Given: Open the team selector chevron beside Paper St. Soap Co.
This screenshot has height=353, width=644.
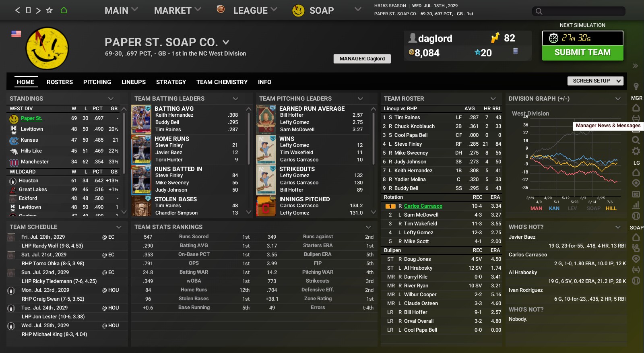Looking at the screenshot, I should point(226,42).
